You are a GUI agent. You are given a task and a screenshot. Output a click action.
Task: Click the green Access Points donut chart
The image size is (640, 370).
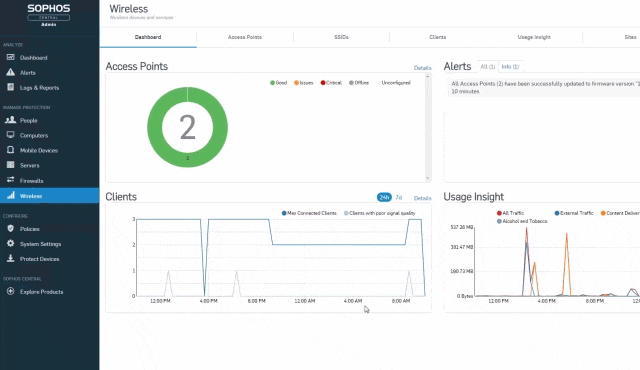(187, 127)
